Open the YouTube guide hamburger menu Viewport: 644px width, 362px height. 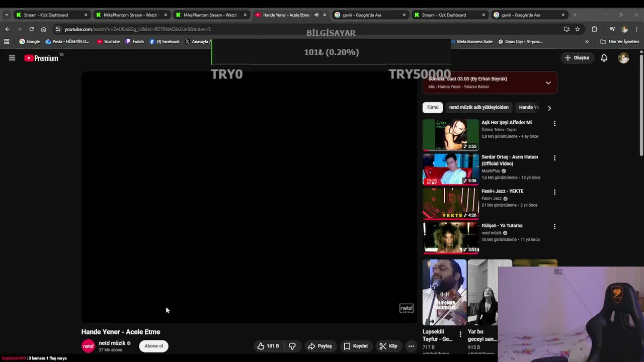pyautogui.click(x=12, y=58)
